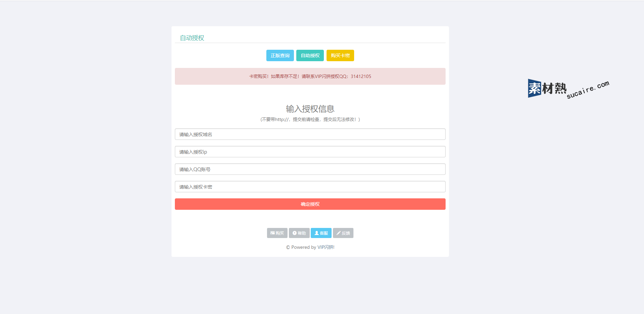The height and width of the screenshot is (314, 644).
Task: Select the yellow 购买卡密 button
Action: (340, 55)
